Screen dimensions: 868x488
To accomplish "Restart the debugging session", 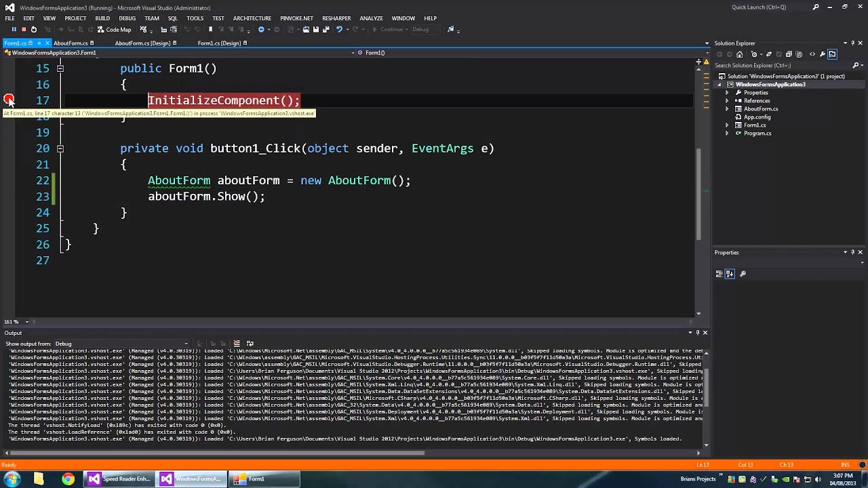I will pyautogui.click(x=33, y=29).
